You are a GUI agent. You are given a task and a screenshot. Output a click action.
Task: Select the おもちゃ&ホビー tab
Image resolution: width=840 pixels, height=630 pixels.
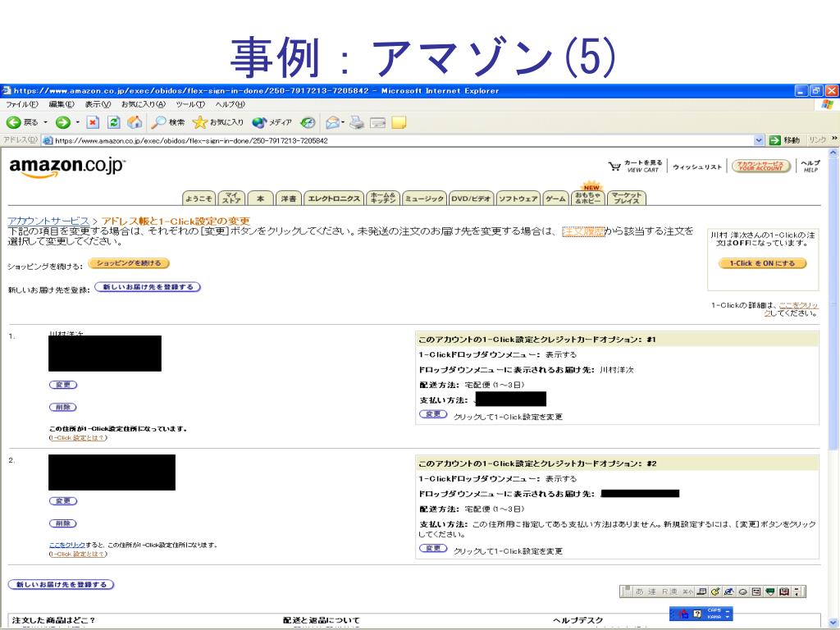coord(588,197)
